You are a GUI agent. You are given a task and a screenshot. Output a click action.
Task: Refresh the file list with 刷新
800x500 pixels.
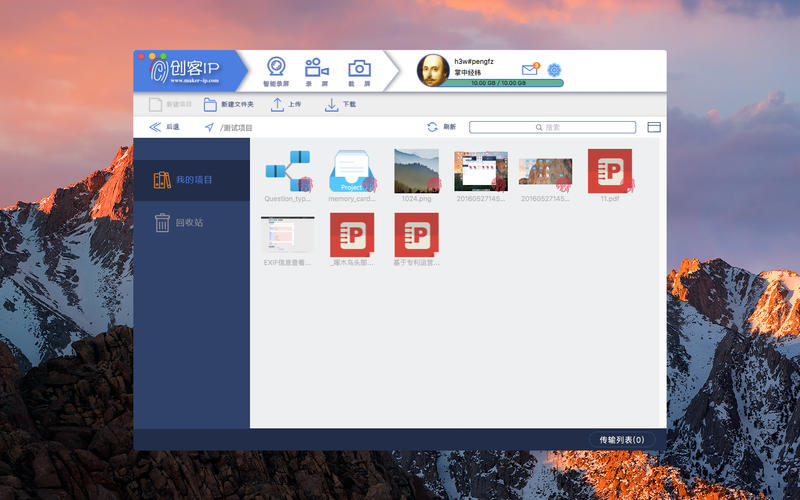click(441, 127)
